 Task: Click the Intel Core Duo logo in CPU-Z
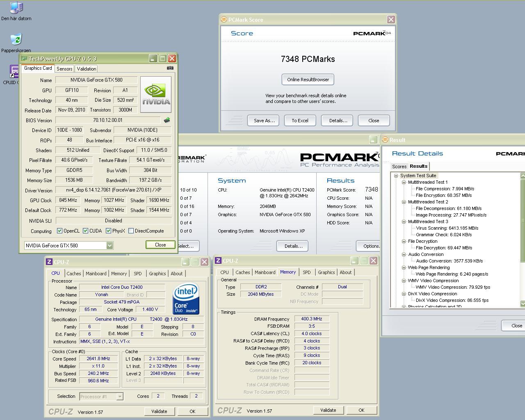coord(186,299)
